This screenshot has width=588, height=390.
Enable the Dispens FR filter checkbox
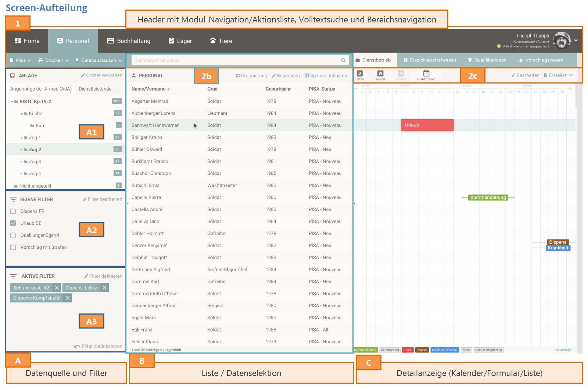(13, 211)
